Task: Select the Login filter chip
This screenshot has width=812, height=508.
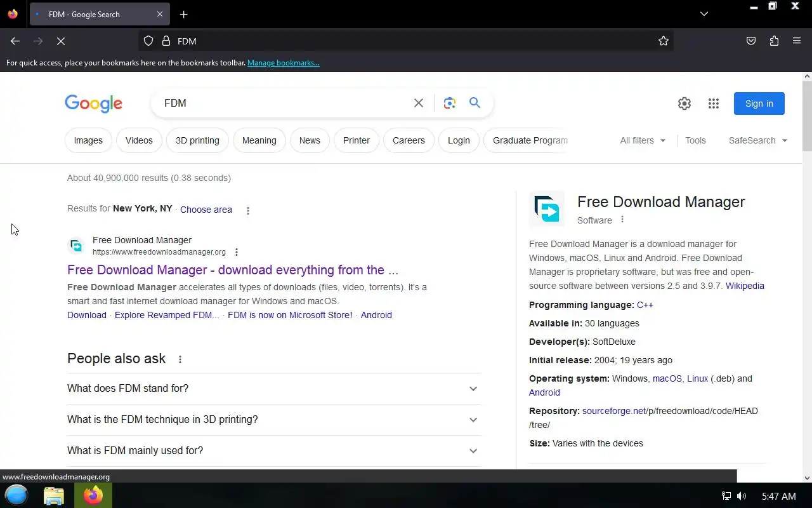Action: pyautogui.click(x=459, y=140)
